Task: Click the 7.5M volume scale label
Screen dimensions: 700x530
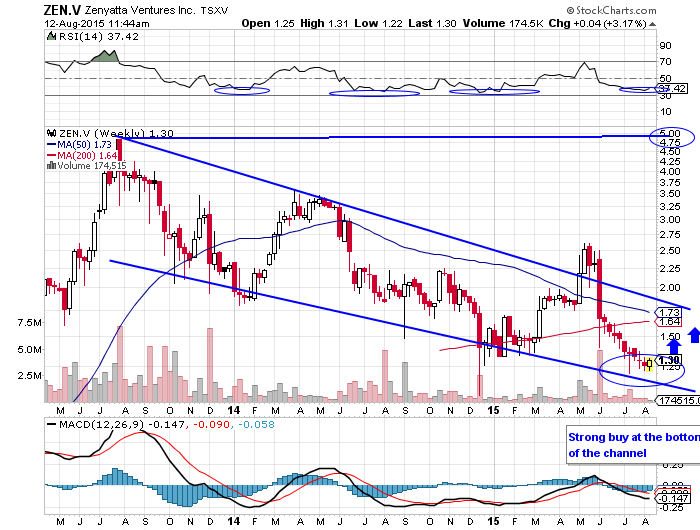Action: point(30,322)
